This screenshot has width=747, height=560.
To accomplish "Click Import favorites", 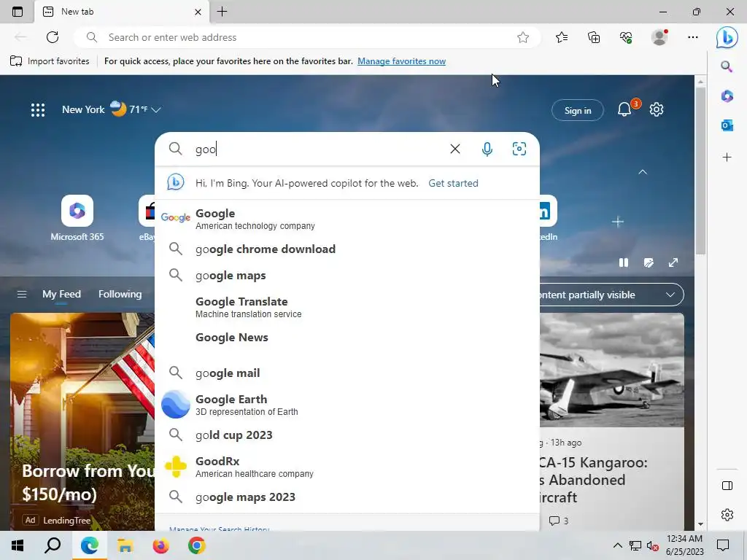I will point(50,61).
